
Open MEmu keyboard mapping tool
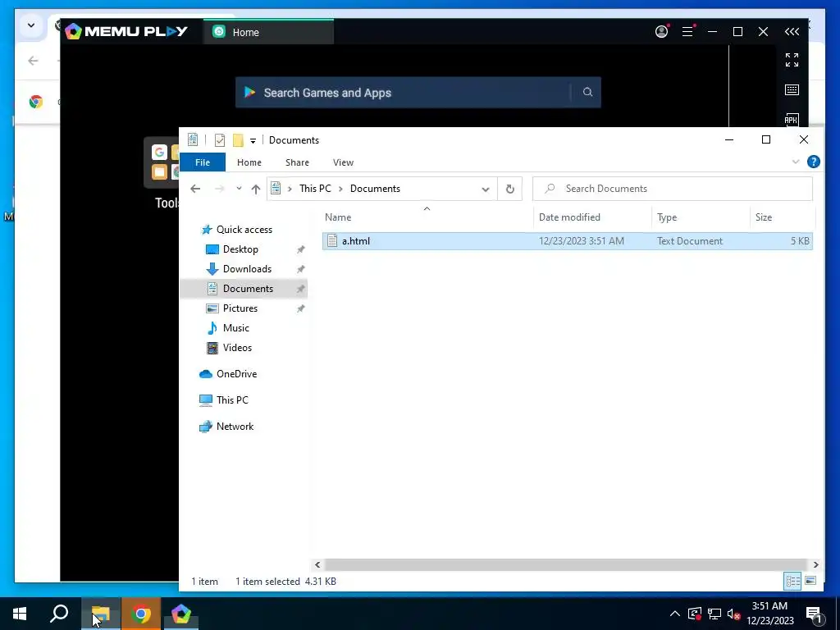792,89
